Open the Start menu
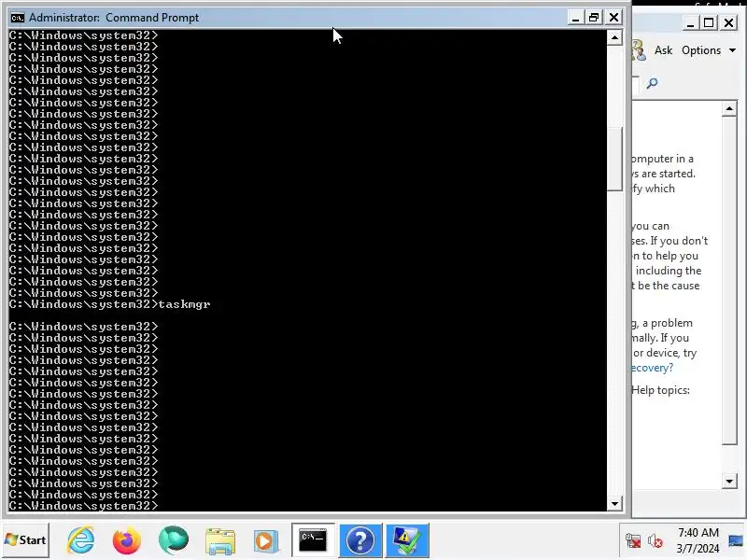The width and height of the screenshot is (747, 560). tap(25, 540)
